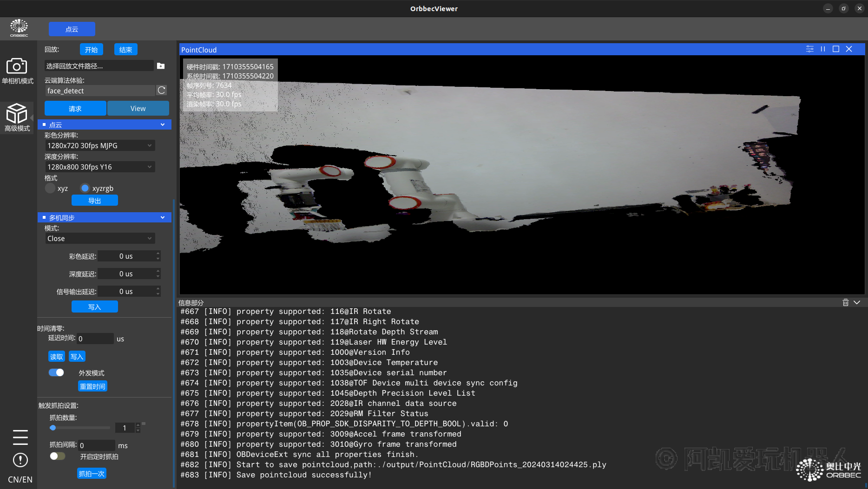Select the 点云 tab at top

(72, 29)
